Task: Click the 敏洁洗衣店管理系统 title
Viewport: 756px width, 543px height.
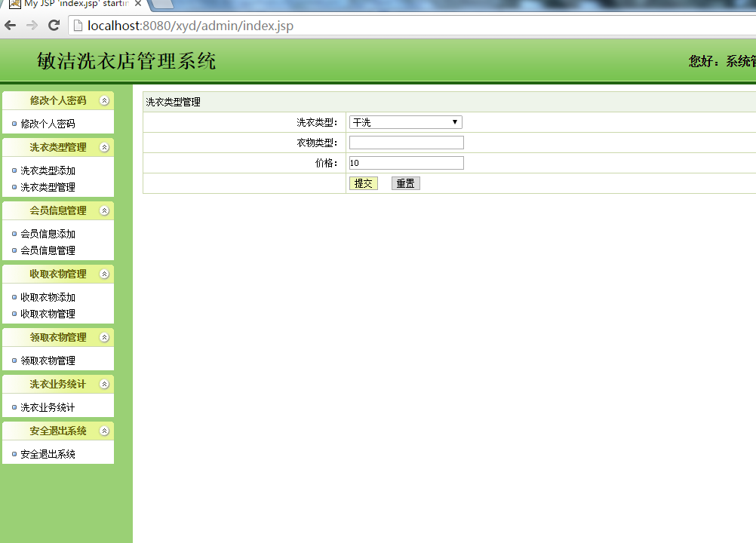Action: tap(126, 61)
